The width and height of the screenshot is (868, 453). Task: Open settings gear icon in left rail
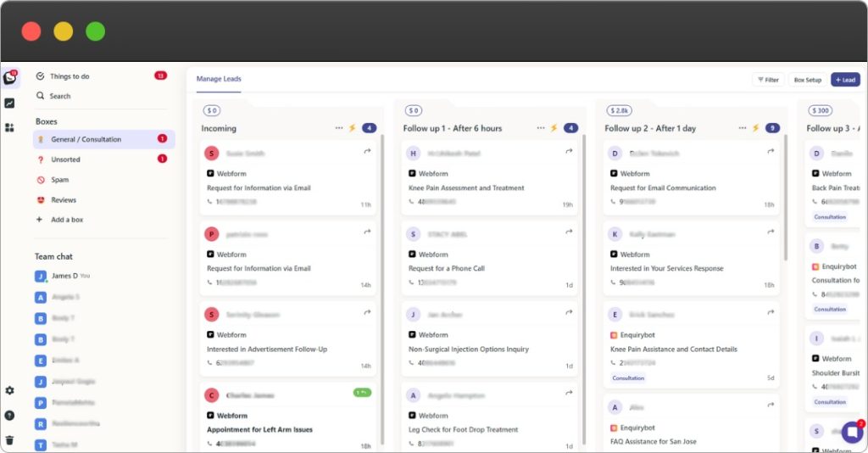[x=9, y=390]
